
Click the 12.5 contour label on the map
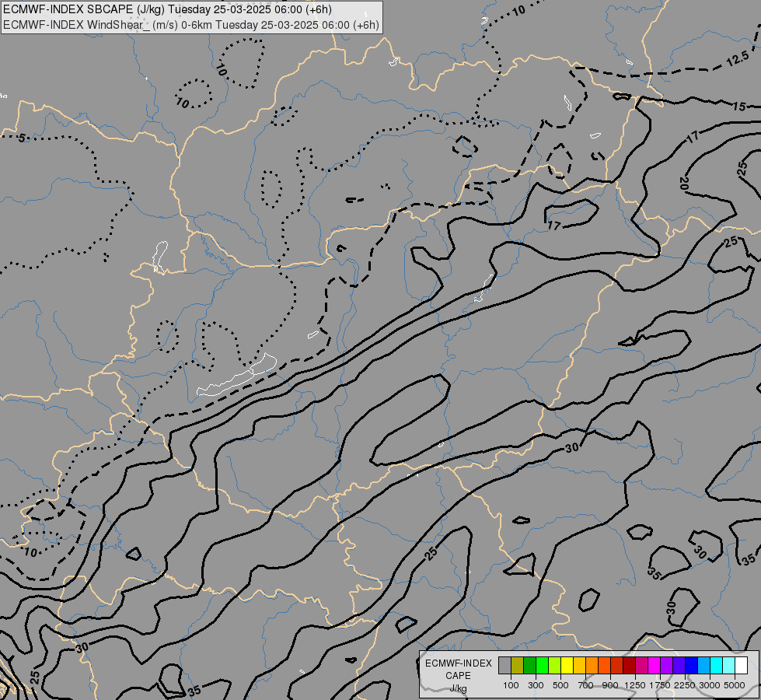(738, 59)
